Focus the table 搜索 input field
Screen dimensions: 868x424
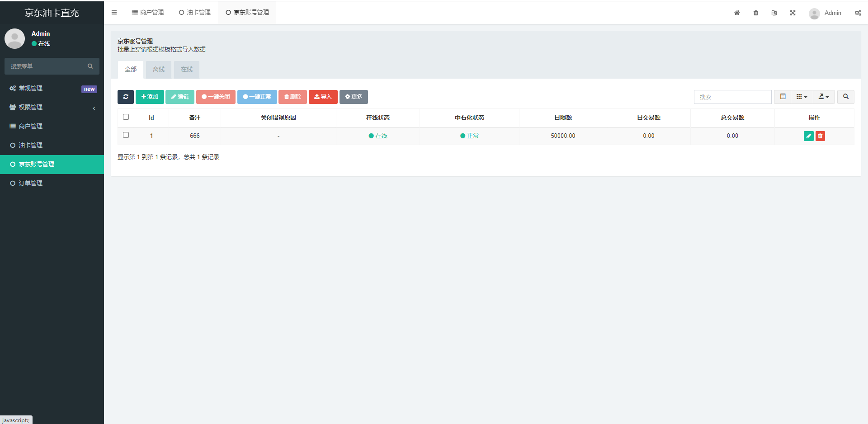(x=732, y=97)
